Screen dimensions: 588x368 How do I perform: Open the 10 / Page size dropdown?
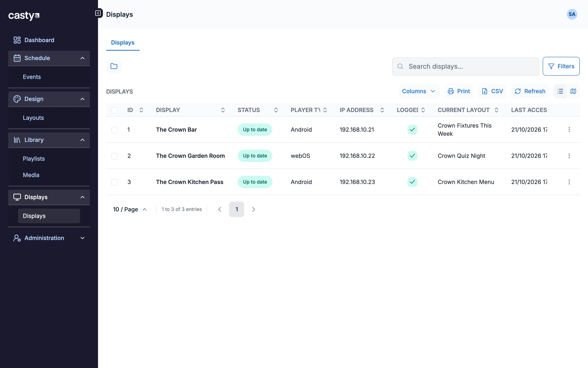(130, 209)
